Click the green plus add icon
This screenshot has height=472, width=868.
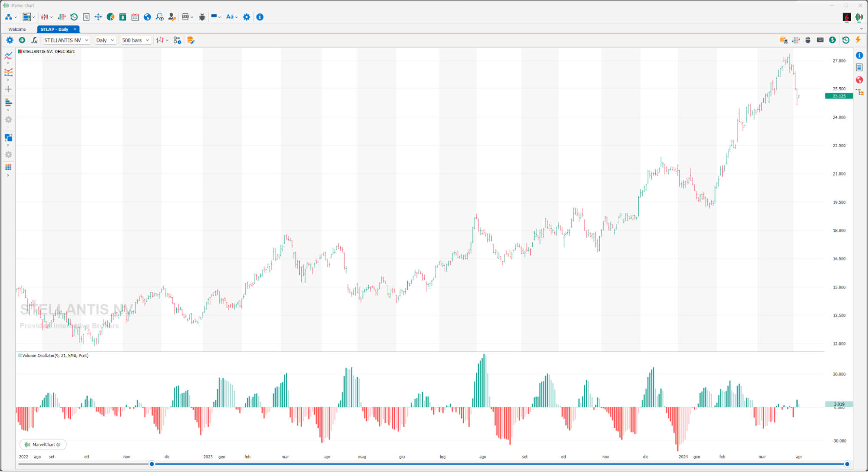[x=22, y=40]
